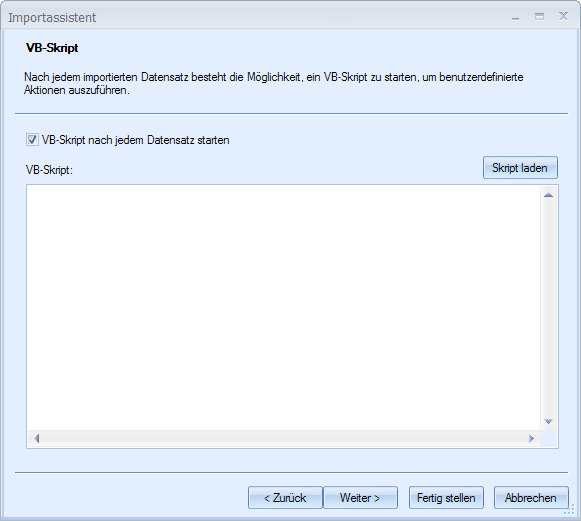Proceed with the 'Weiter >' button

pos(360,498)
